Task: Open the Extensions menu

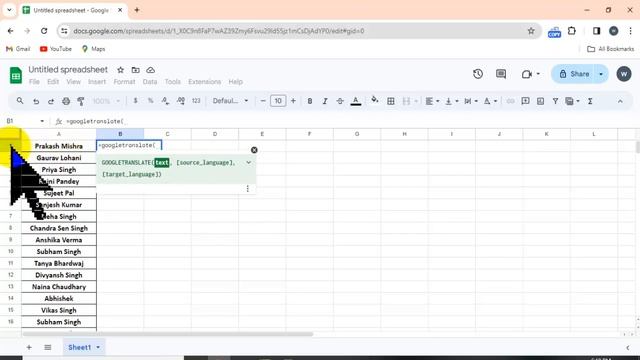Action: (x=204, y=82)
